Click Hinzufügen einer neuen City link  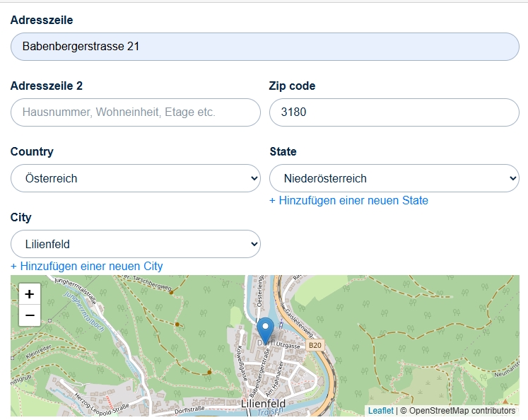point(86,266)
